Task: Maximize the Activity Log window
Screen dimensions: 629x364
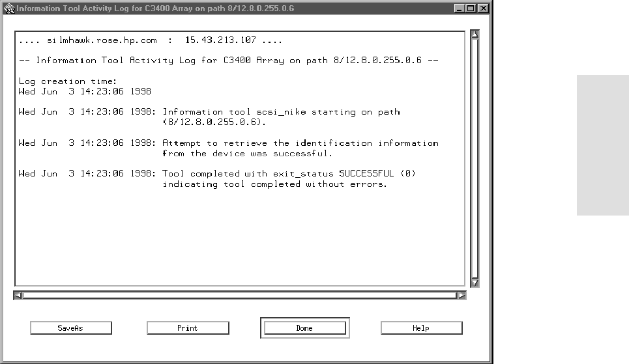Action: [x=471, y=8]
